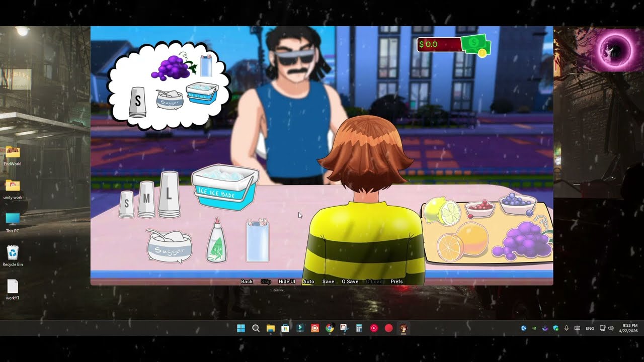The height and width of the screenshot is (362, 644).
Task: Click Hide UI in the game menu
Action: pyautogui.click(x=287, y=282)
